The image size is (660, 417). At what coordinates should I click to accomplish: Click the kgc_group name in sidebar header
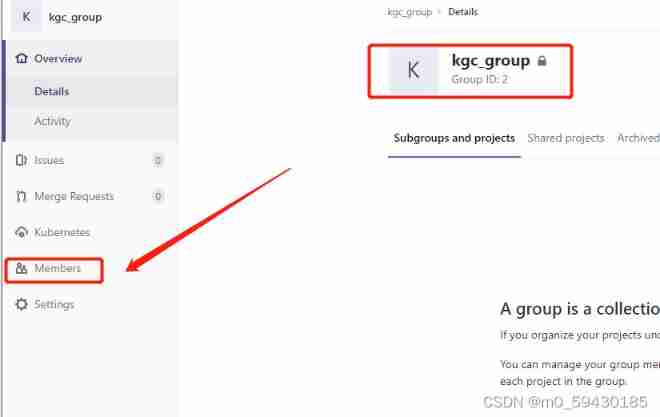tap(75, 17)
